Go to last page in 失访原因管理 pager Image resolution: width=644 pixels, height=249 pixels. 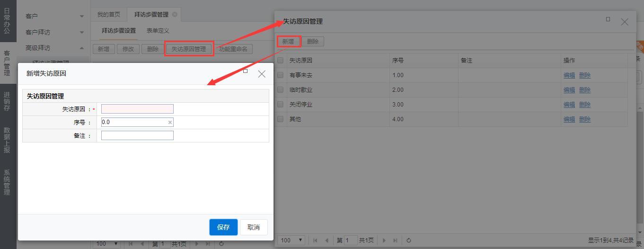click(395, 240)
